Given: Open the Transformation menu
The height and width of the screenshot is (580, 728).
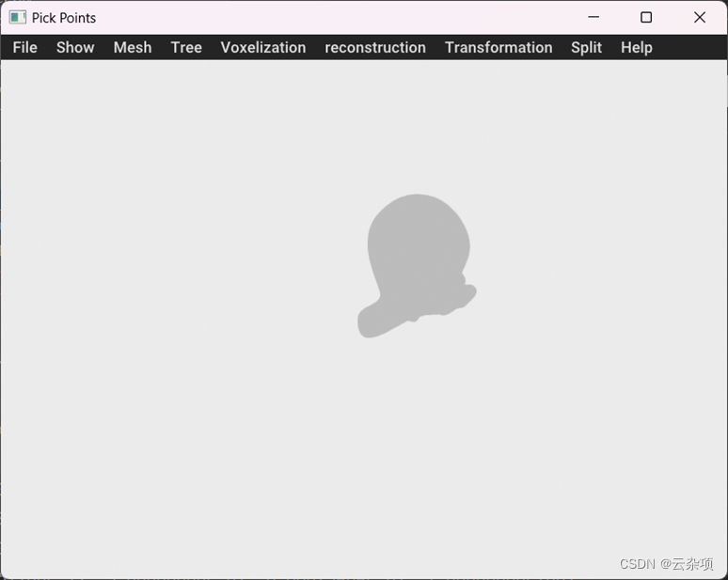Looking at the screenshot, I should pos(499,47).
